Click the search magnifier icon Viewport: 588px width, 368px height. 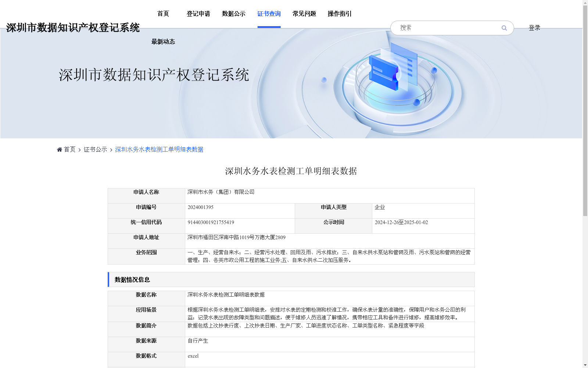pyautogui.click(x=504, y=28)
